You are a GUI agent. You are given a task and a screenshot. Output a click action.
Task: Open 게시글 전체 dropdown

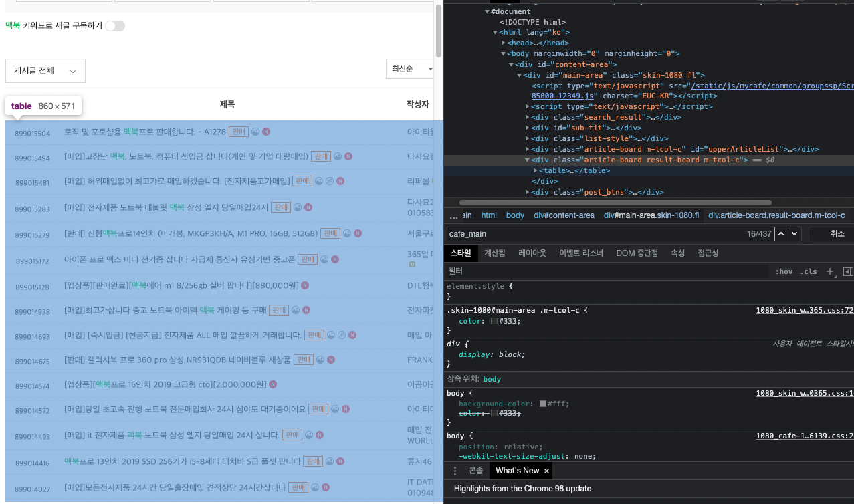tap(45, 71)
